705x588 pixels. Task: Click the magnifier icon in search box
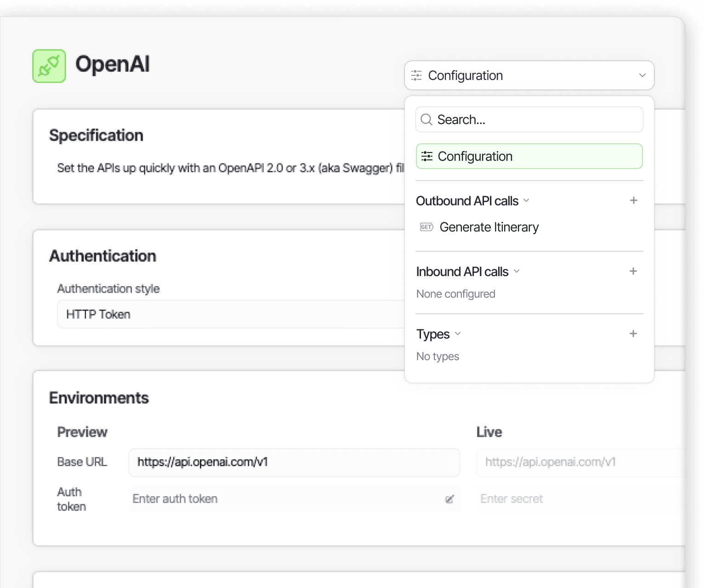click(x=426, y=119)
